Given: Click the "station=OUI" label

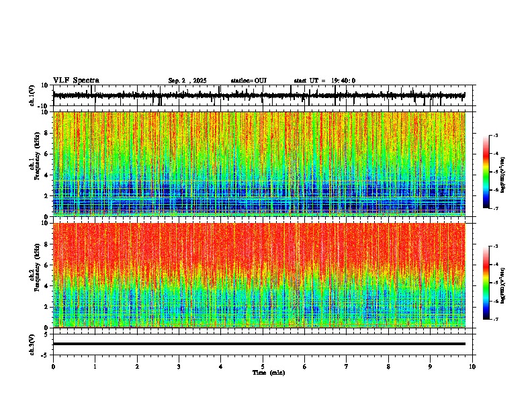Looking at the screenshot, I should [249, 81].
